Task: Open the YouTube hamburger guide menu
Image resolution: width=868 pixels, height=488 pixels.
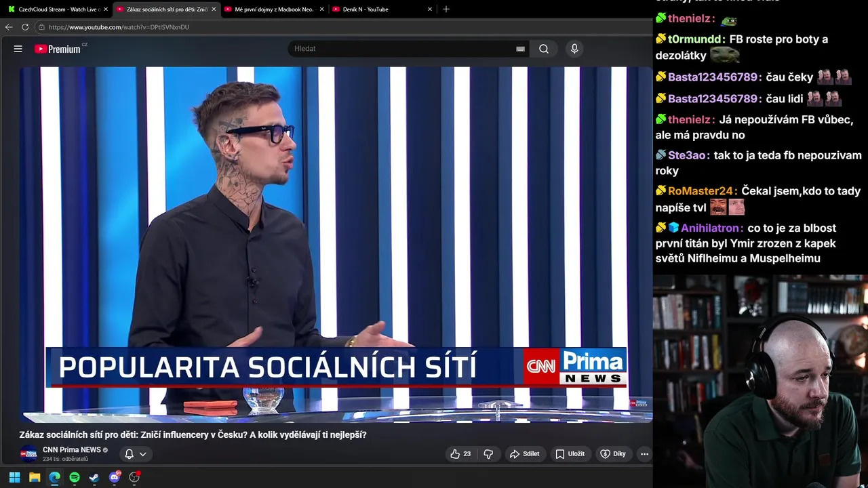Action: pyautogui.click(x=18, y=49)
